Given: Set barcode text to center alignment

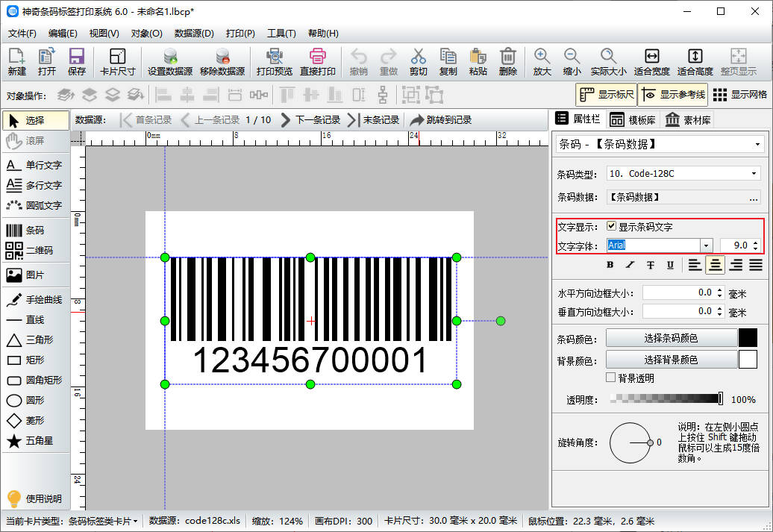Looking at the screenshot, I should [715, 265].
